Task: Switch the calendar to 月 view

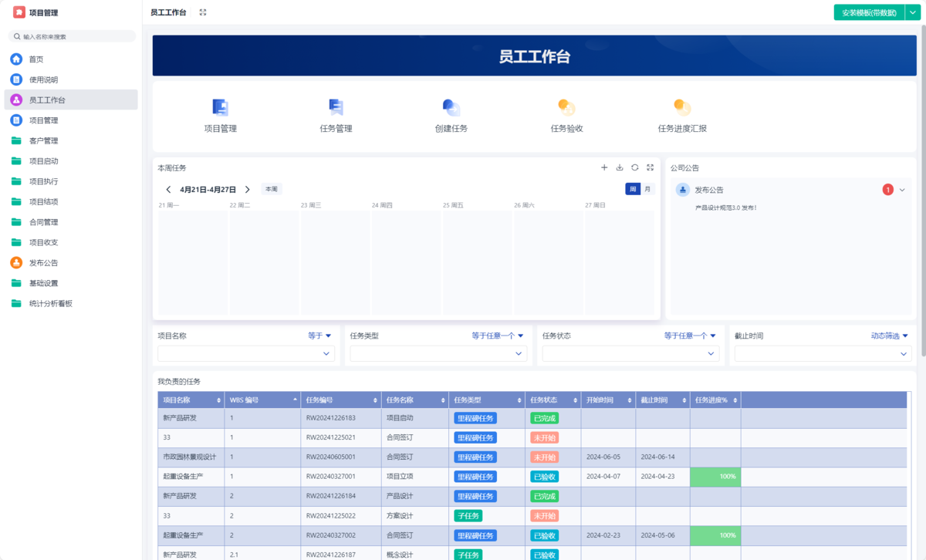Action: 647,188
